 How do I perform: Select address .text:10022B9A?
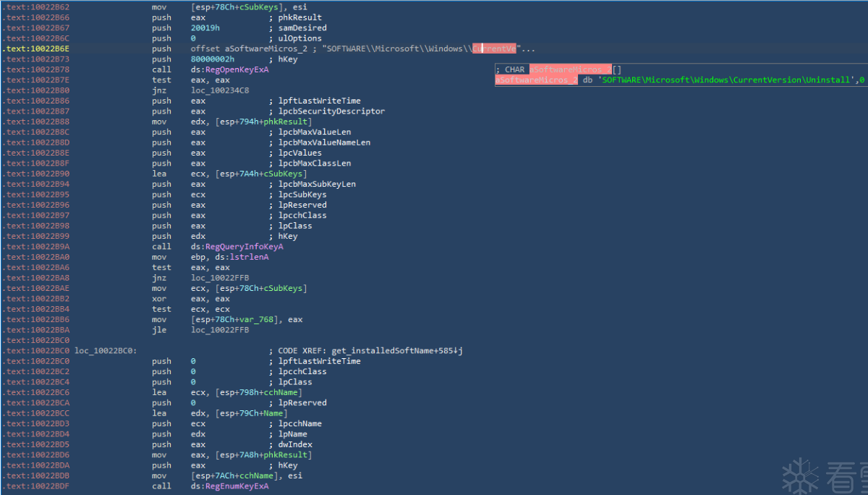[38, 247]
